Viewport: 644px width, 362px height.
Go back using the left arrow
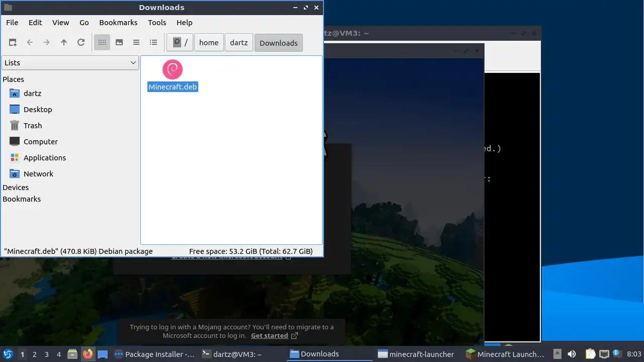click(x=30, y=43)
